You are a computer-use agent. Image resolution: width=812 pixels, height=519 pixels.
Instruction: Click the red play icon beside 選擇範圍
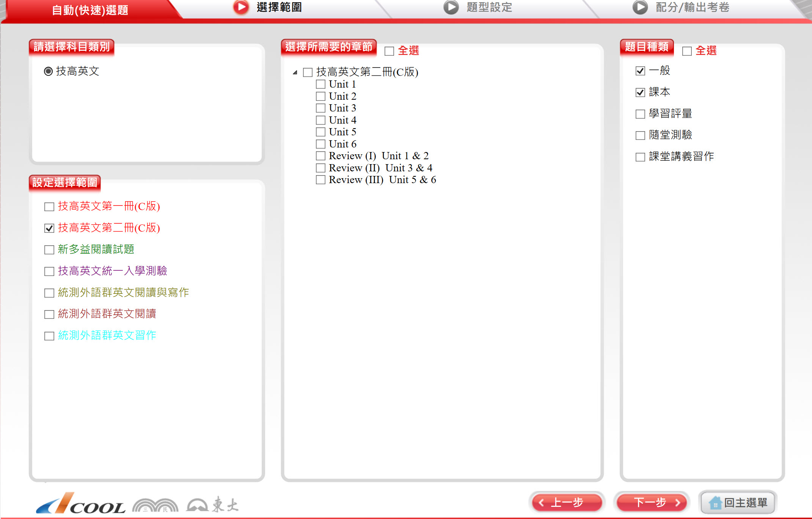pyautogui.click(x=241, y=7)
